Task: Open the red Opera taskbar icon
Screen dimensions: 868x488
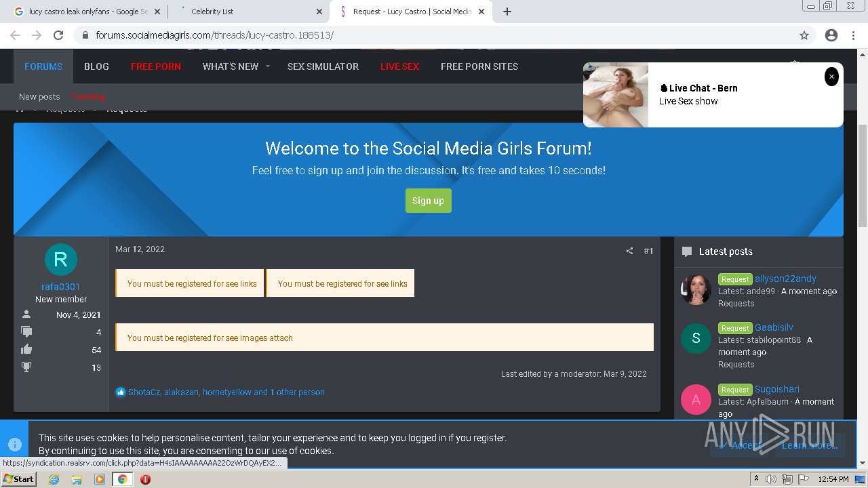Action: point(145,479)
